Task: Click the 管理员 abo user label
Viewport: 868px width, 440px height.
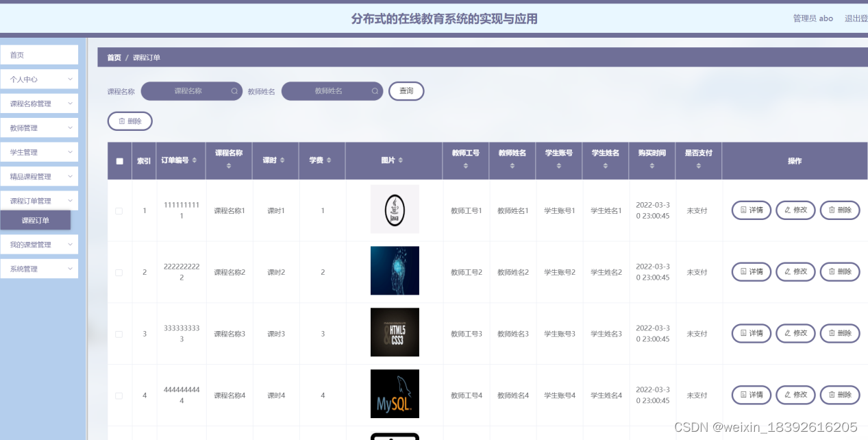Action: pyautogui.click(x=813, y=19)
